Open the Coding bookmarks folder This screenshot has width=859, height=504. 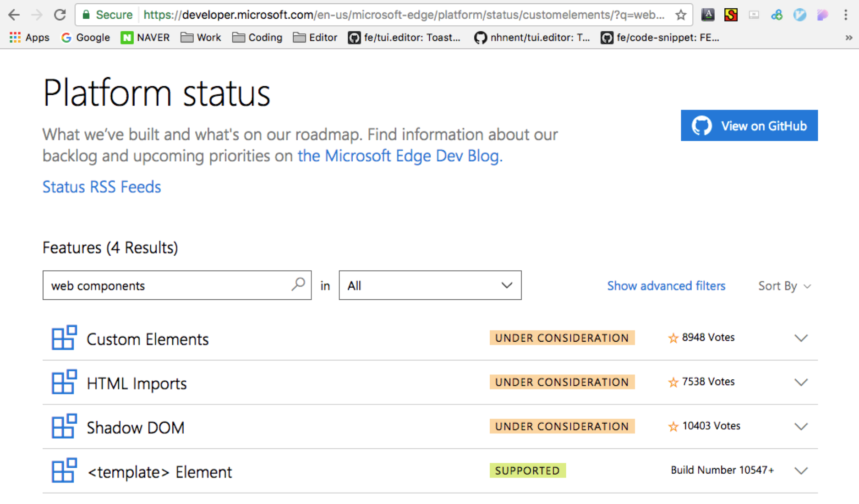click(x=257, y=38)
